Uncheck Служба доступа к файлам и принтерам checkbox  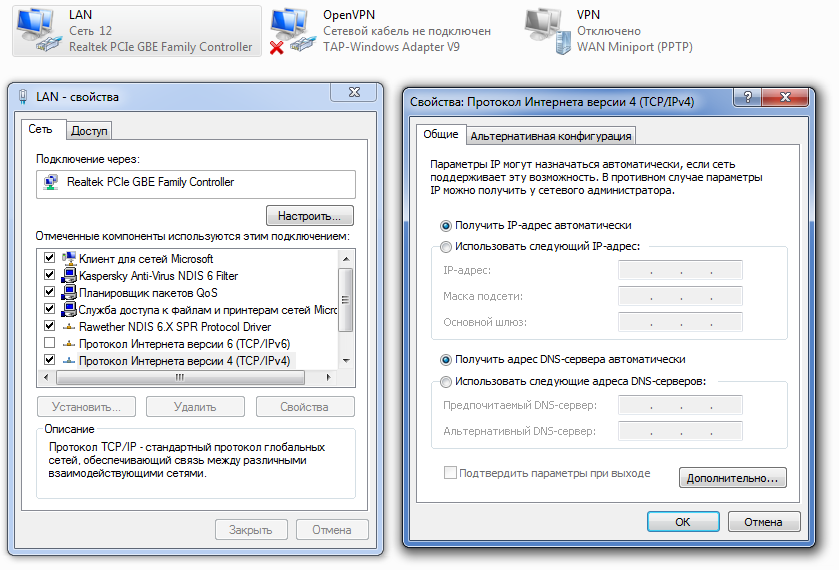pyautogui.click(x=49, y=309)
